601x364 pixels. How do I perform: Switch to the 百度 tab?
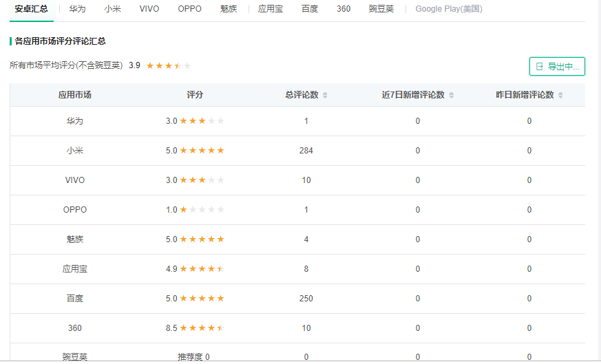coord(310,9)
